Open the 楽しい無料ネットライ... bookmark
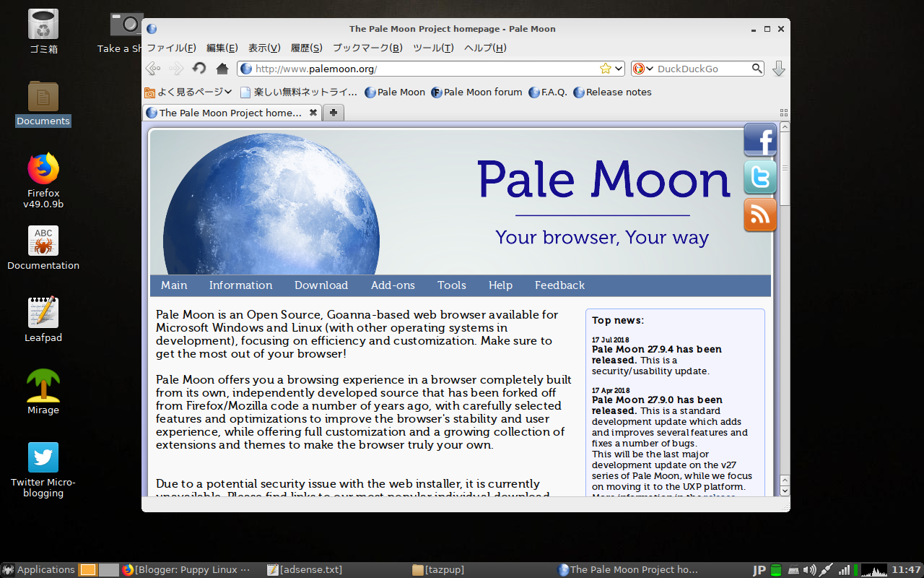This screenshot has height=578, width=924. click(x=298, y=92)
